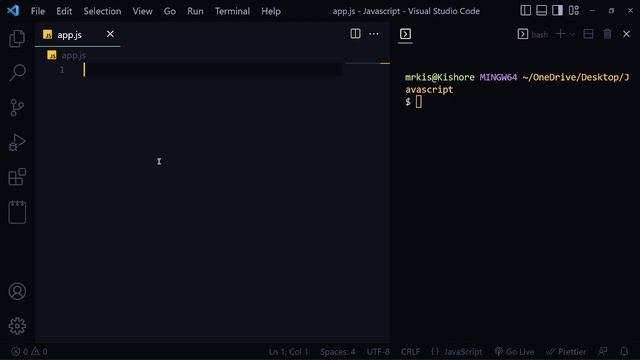Viewport: 640px width, 360px height.
Task: Toggle the primary side bar layout
Action: [x=526, y=10]
